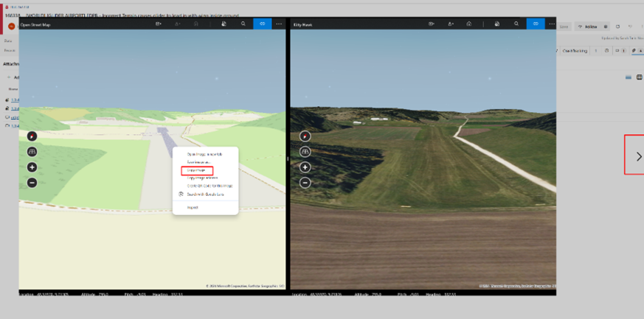
Task: Open search in the left map toolbar
Action: (x=243, y=24)
